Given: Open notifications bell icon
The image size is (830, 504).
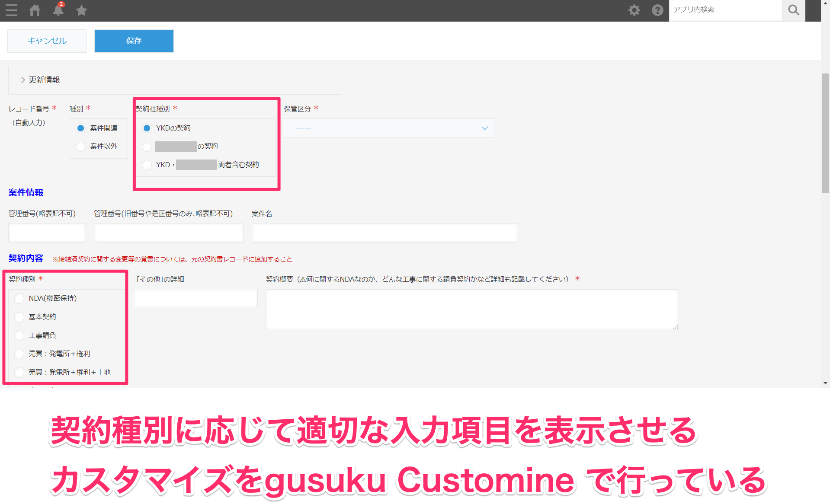Looking at the screenshot, I should (x=58, y=10).
